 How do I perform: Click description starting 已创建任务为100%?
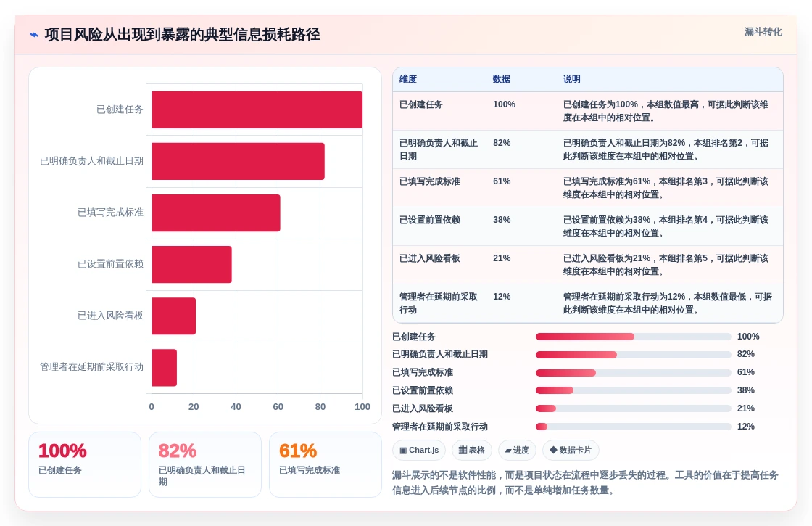(666, 111)
